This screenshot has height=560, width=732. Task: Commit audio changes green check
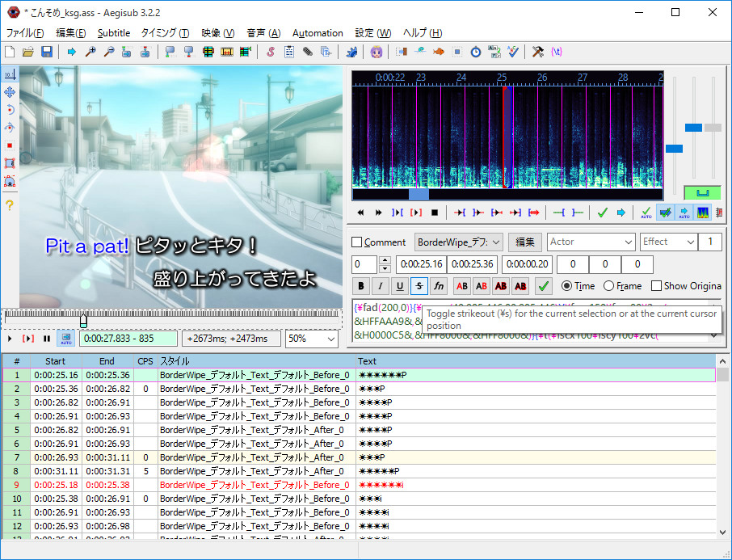[602, 213]
